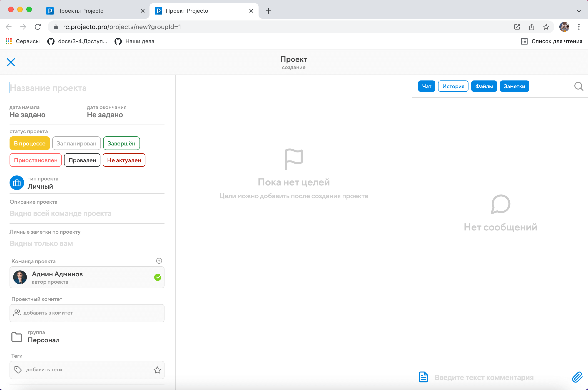Viewport: 588px width, 390px height.
Task: Click the blue X to close project creation
Action: pos(11,62)
